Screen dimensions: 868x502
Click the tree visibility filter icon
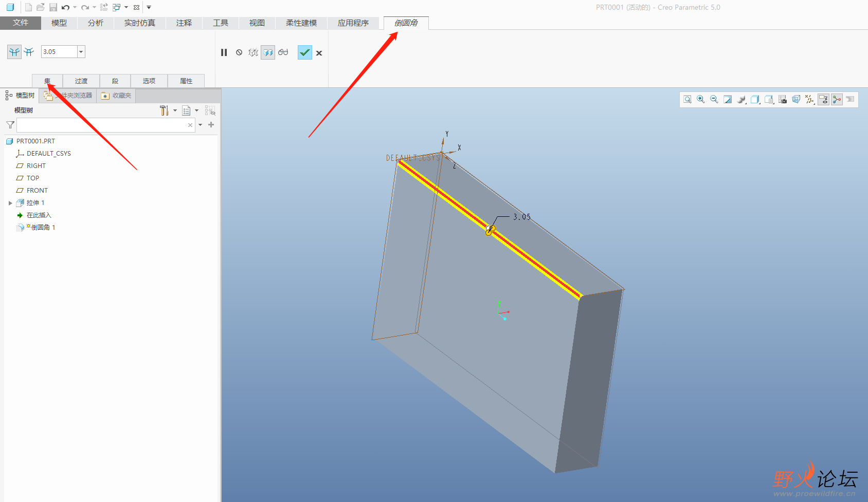[210, 110]
